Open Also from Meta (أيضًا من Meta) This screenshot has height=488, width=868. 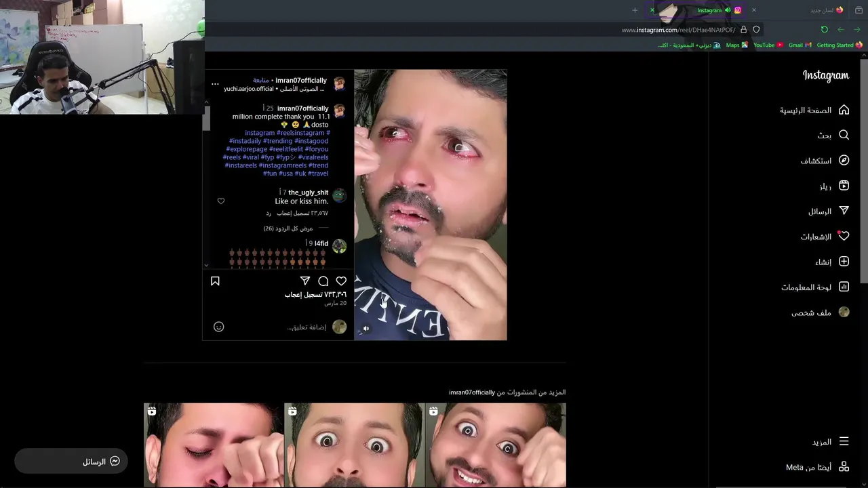pos(817,467)
